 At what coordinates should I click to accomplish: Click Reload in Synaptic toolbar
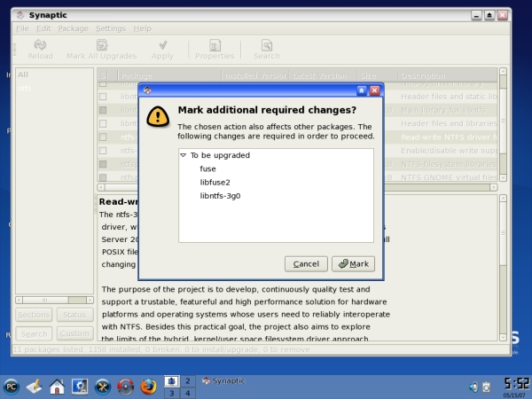coord(40,50)
